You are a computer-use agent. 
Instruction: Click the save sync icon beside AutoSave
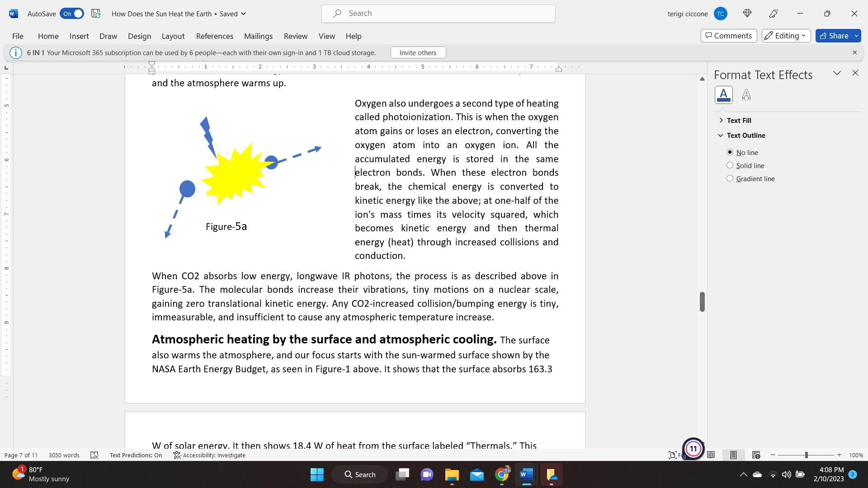tap(96, 14)
